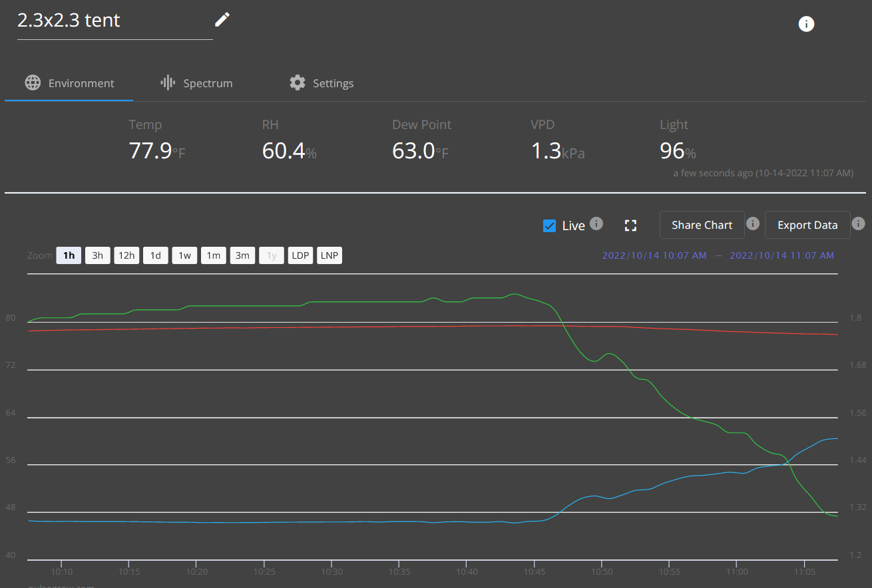Click the Share Chart button

(x=702, y=225)
